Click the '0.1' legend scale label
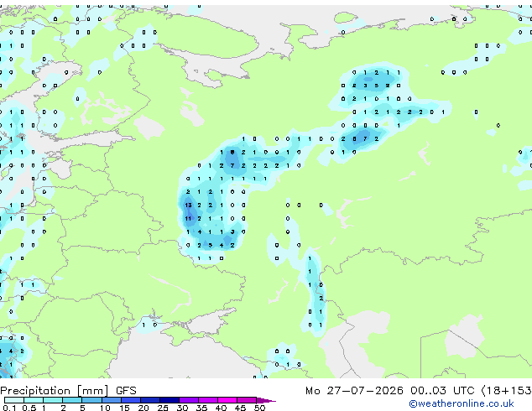 (x=9, y=408)
